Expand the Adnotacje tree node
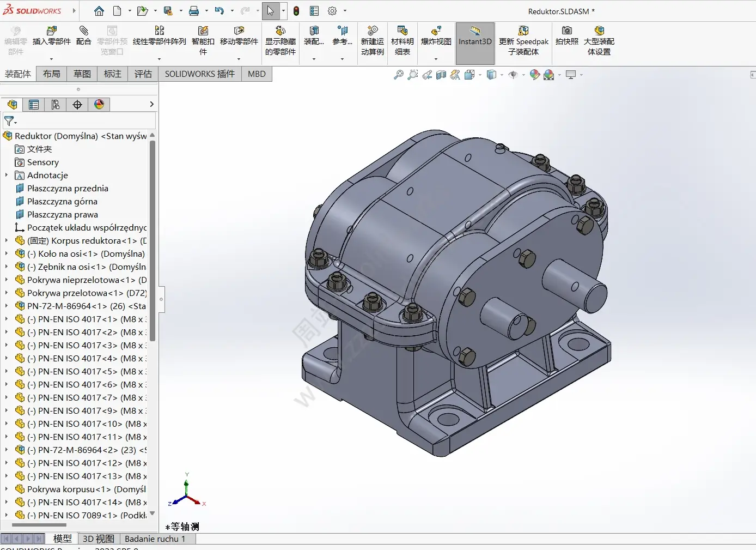Screen dimensions: 756x550 [5, 175]
